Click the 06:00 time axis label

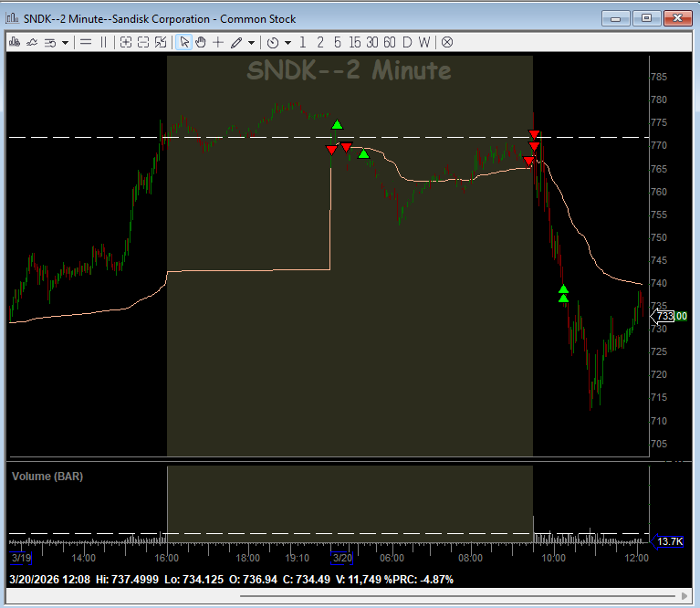pos(392,558)
